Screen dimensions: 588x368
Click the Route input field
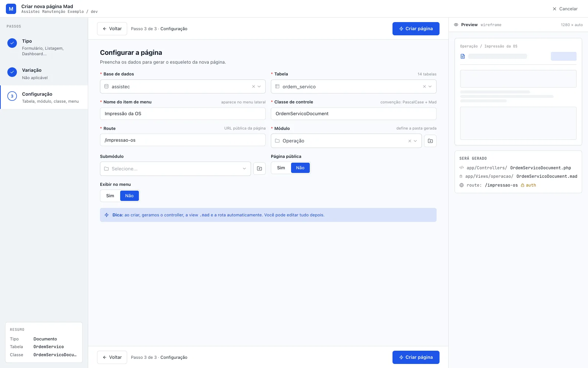point(183,140)
